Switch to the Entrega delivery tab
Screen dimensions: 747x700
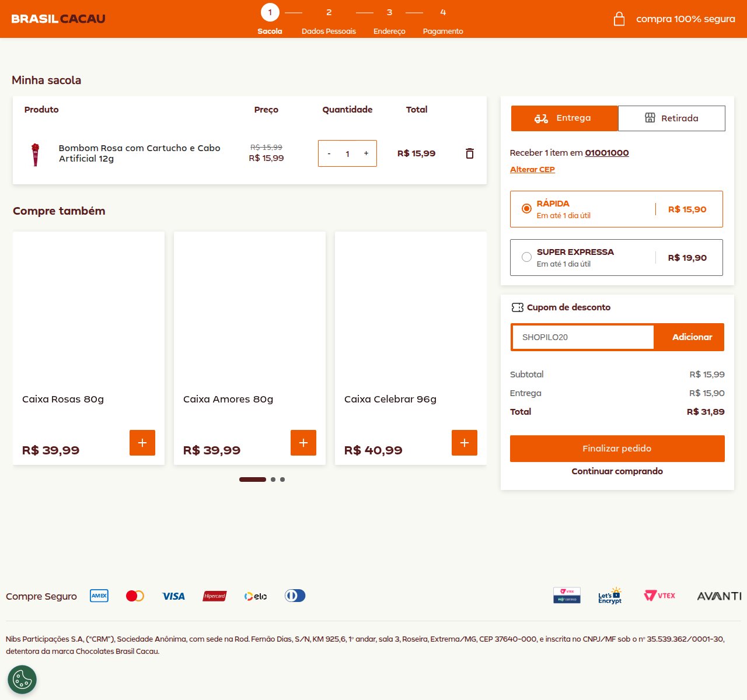[x=564, y=118]
